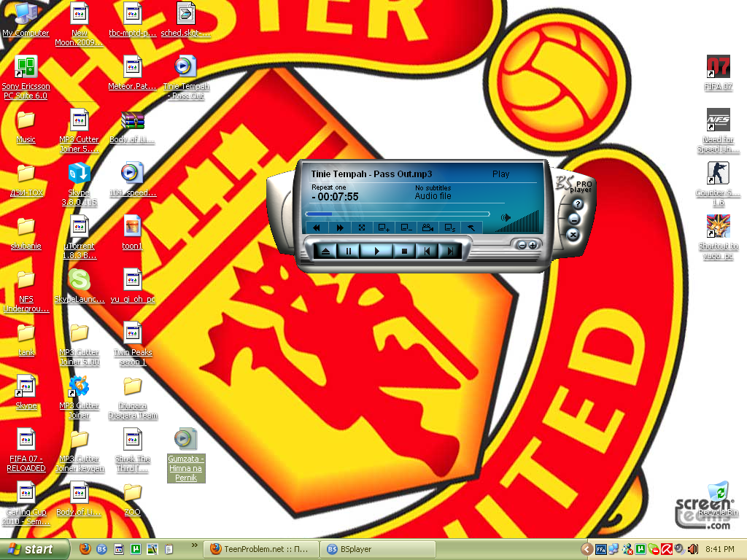Click the 'No subtitles' label in BSplayer
The height and width of the screenshot is (560, 747).
point(433,188)
